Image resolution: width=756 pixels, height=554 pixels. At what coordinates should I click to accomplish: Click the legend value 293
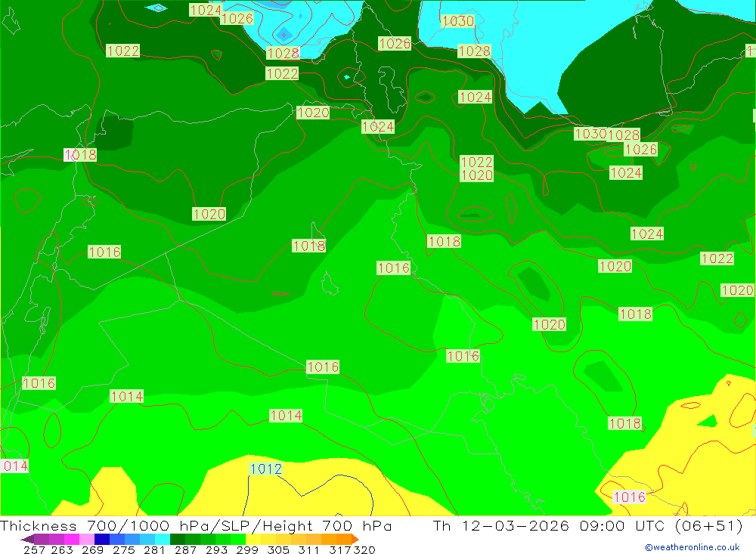point(216,549)
